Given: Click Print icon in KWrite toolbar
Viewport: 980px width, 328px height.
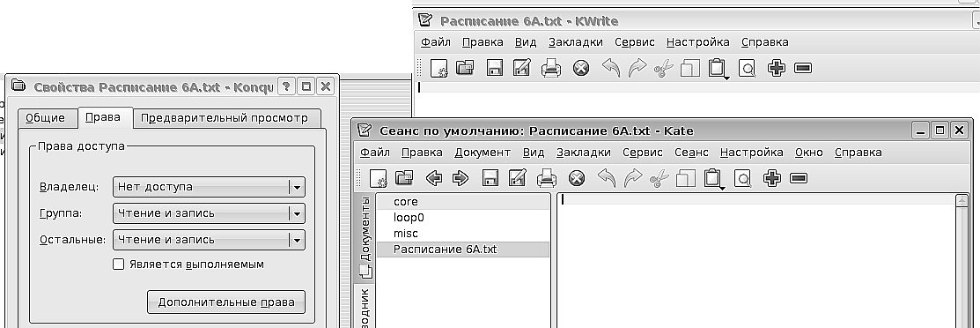Looking at the screenshot, I should pyautogui.click(x=550, y=68).
